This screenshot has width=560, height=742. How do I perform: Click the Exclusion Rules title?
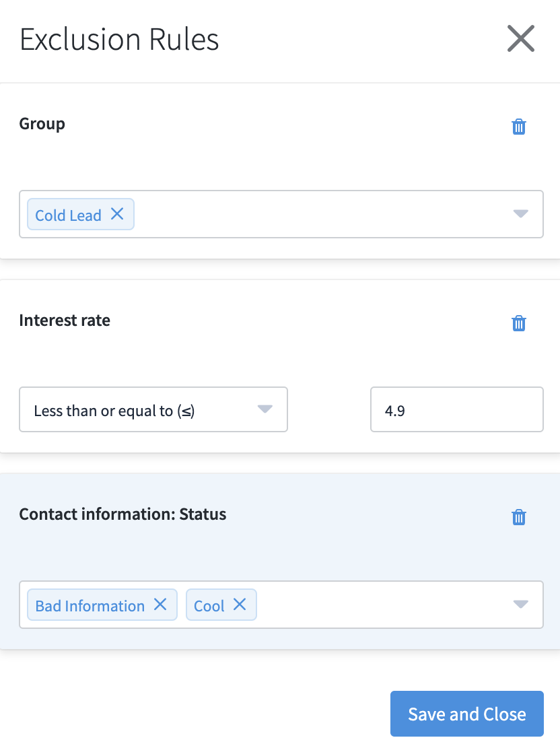(x=119, y=39)
